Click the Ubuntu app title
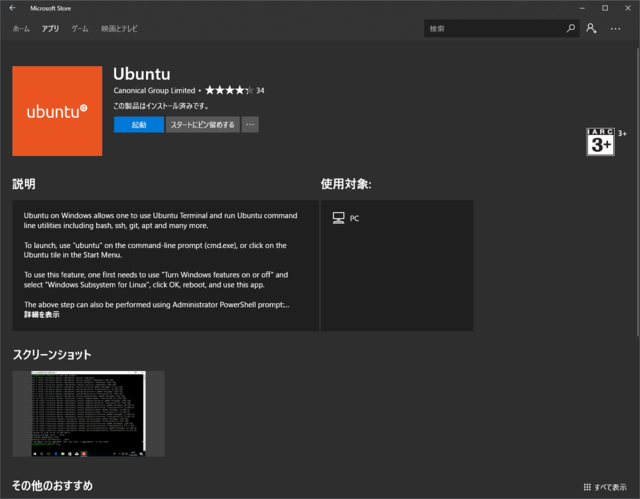The image size is (640, 499). [x=142, y=74]
